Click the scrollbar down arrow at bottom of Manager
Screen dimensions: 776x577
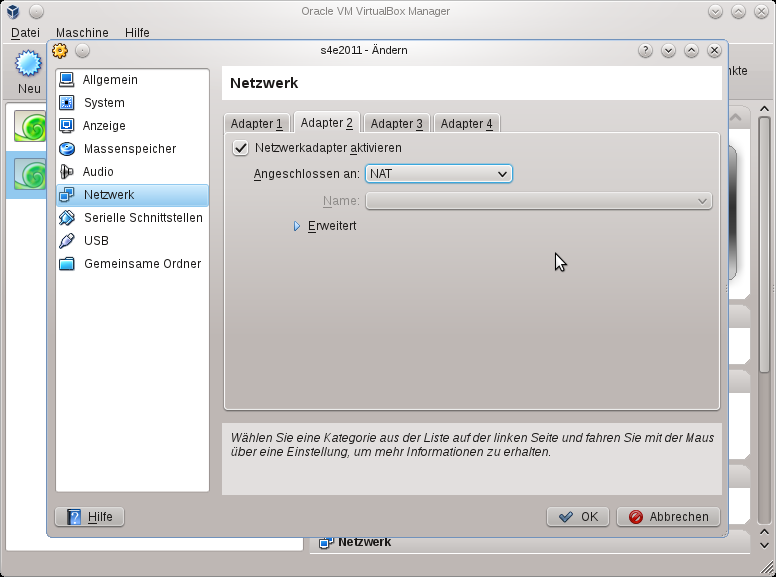[764, 545]
